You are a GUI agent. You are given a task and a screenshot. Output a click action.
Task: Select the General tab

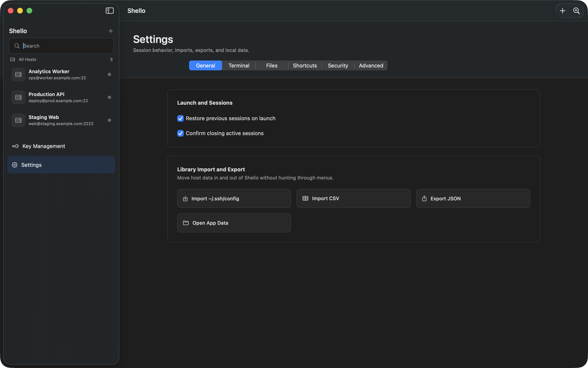click(206, 65)
